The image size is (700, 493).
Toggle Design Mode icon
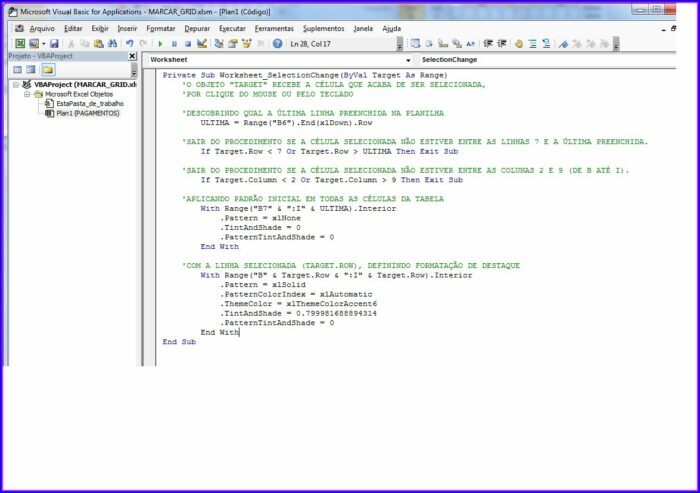[202, 43]
